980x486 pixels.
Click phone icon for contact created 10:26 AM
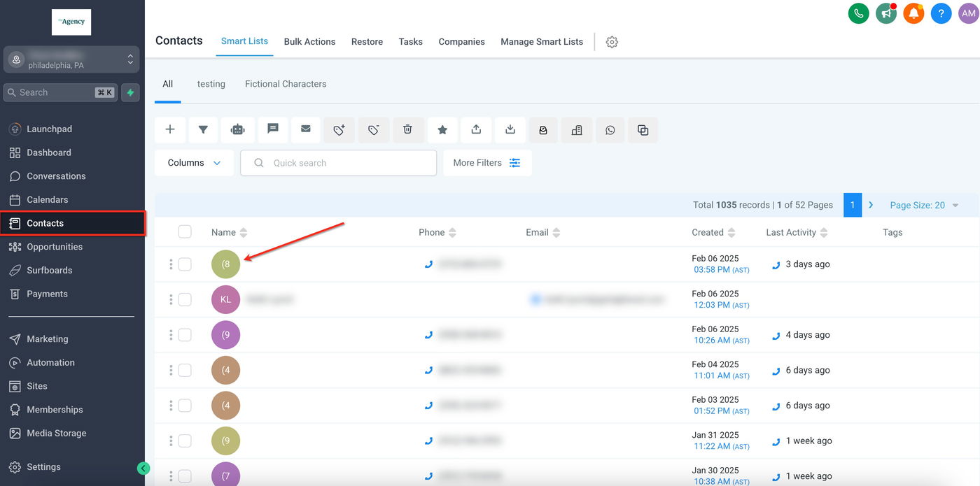click(428, 335)
